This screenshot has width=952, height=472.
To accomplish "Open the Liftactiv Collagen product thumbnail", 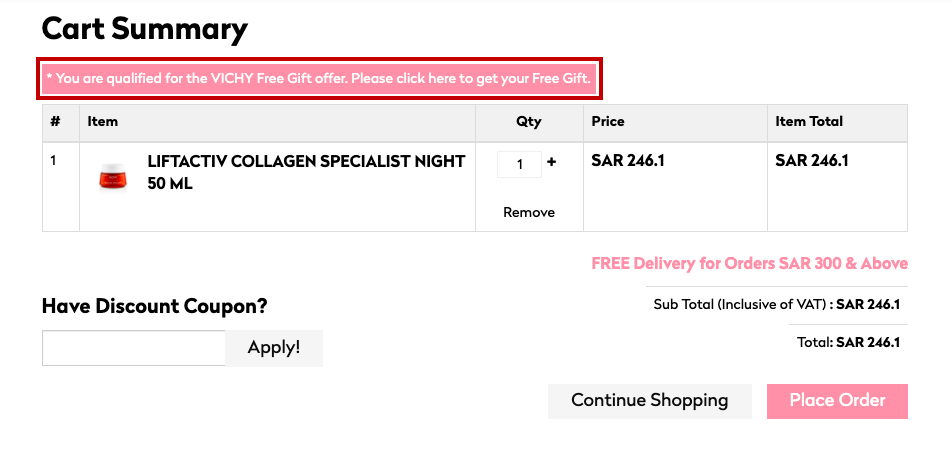I will (113, 176).
